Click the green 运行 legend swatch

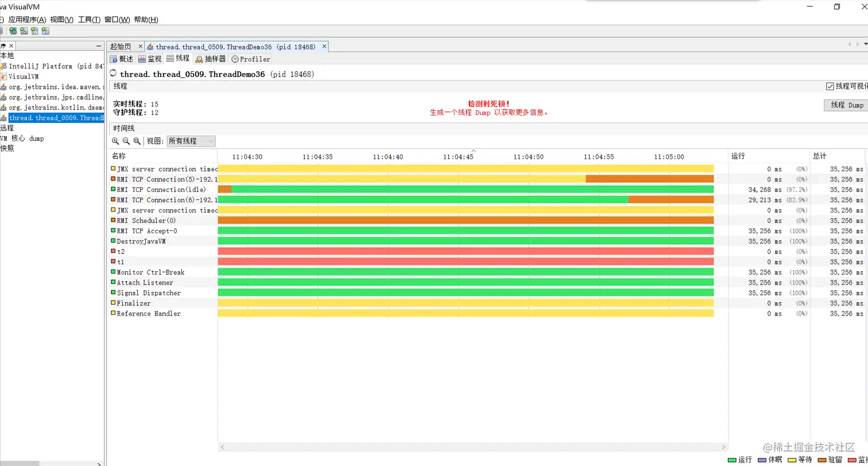(732, 460)
